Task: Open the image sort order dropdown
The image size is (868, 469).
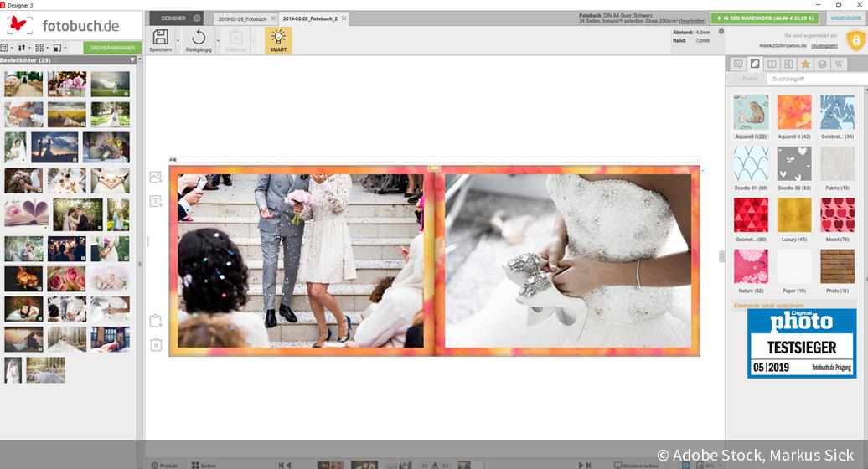Action: [23, 48]
